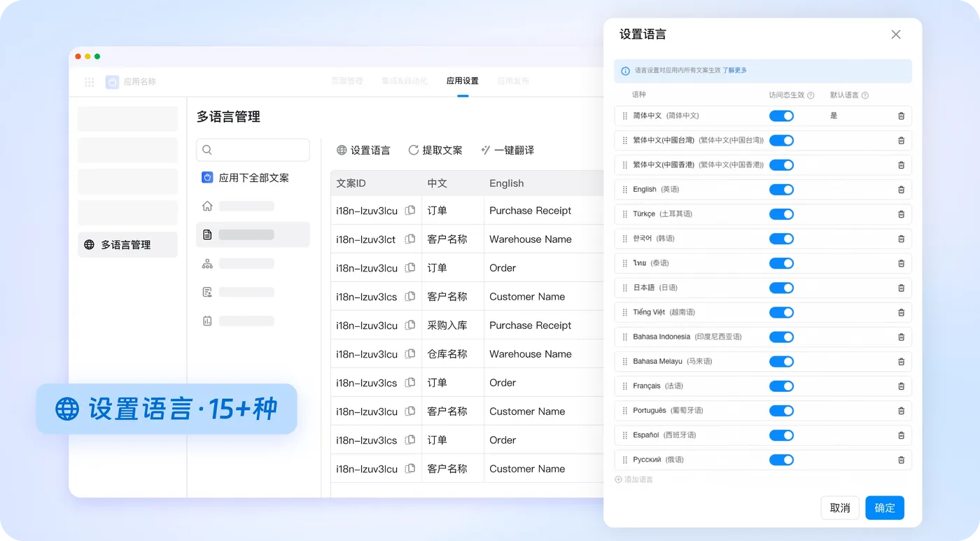Select 多语言管理 in the left sidebar

coord(127,245)
